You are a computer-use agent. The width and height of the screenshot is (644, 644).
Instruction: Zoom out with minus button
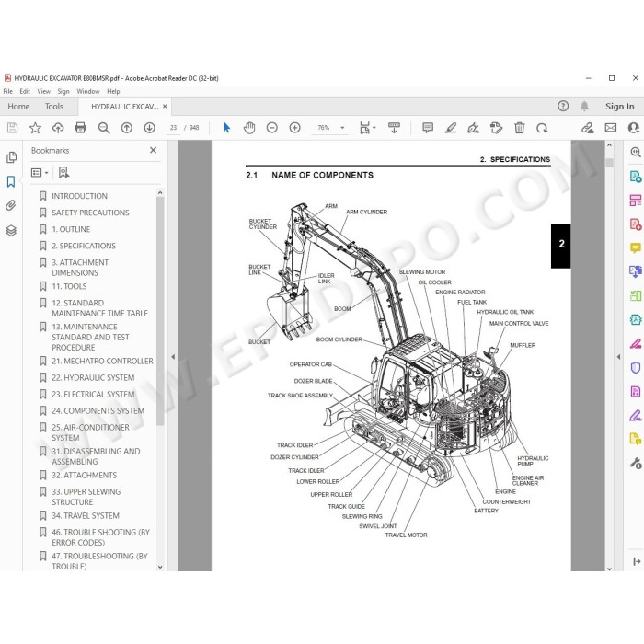click(272, 128)
